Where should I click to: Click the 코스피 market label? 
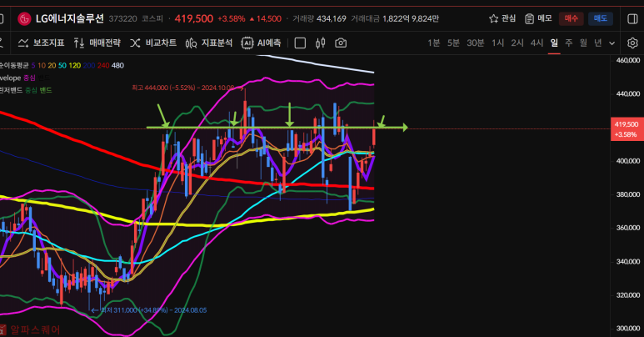pos(152,19)
